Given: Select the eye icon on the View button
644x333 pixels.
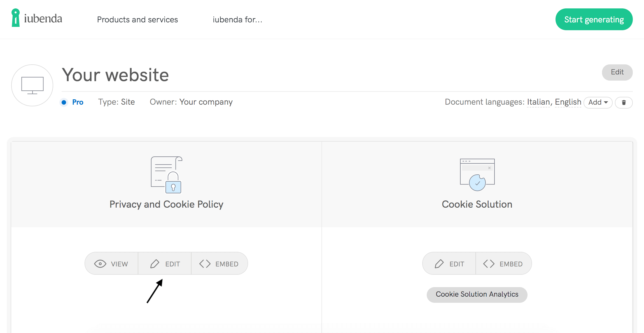Looking at the screenshot, I should point(100,263).
